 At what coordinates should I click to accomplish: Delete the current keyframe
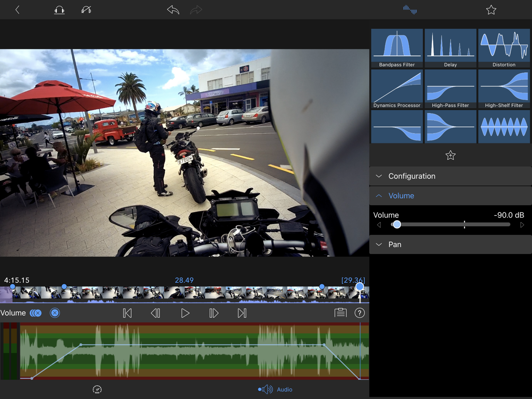pyautogui.click(x=55, y=313)
